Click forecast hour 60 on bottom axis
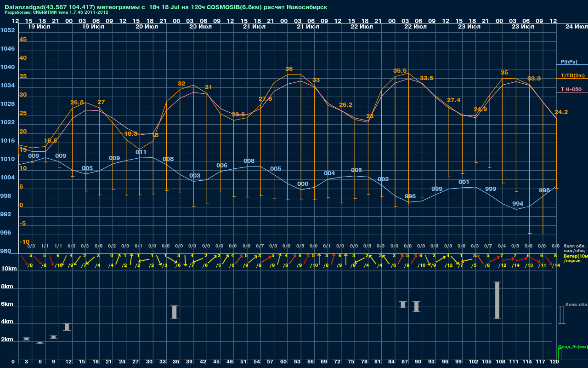Viewport: 588px width, 368px height. [283, 362]
